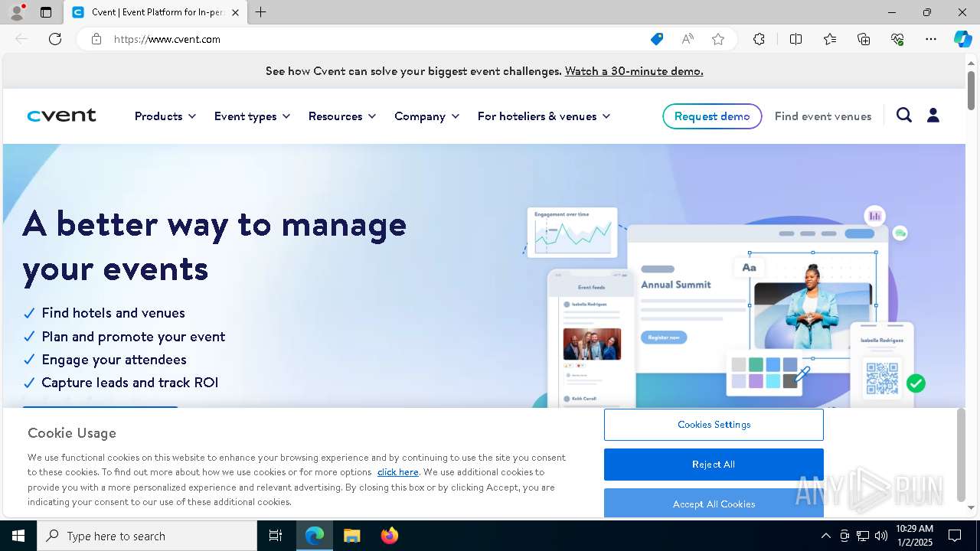Viewport: 980px width, 551px height.
Task: Open the Favorites list icon
Action: (x=830, y=39)
